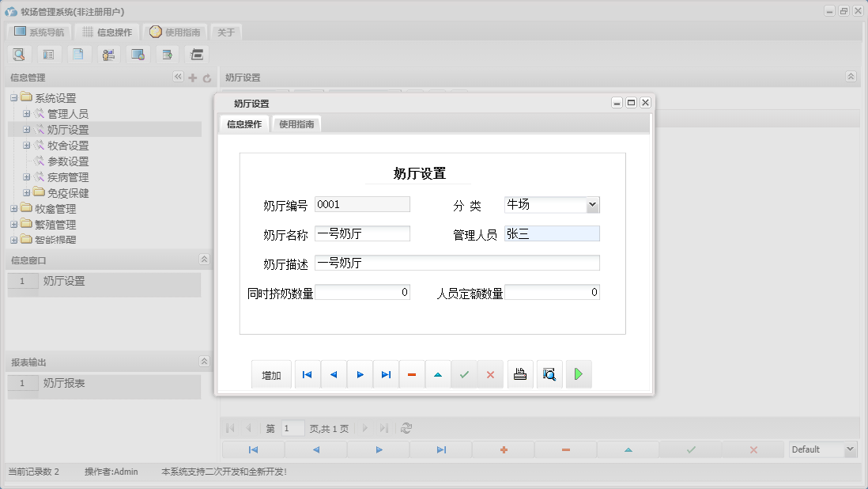Image resolution: width=868 pixels, height=489 pixels.
Task: Switch to the 使用指南 tab in the dialog
Action: 296,123
